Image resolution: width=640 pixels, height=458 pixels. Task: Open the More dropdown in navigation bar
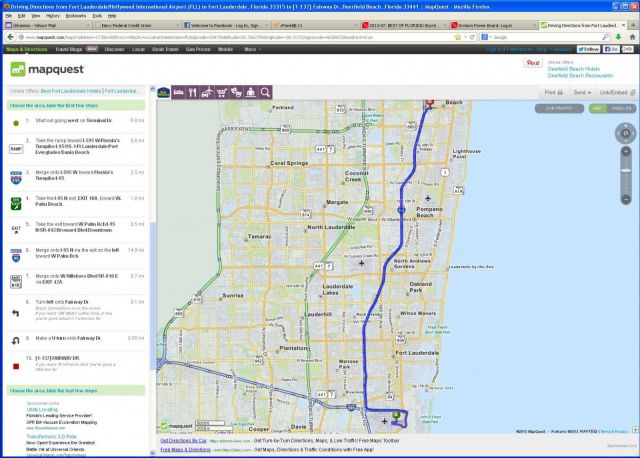(x=252, y=49)
